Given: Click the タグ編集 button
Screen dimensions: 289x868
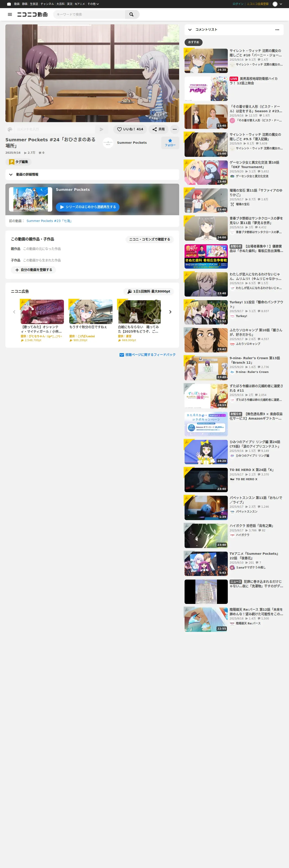Looking at the screenshot, I should coord(18,162).
